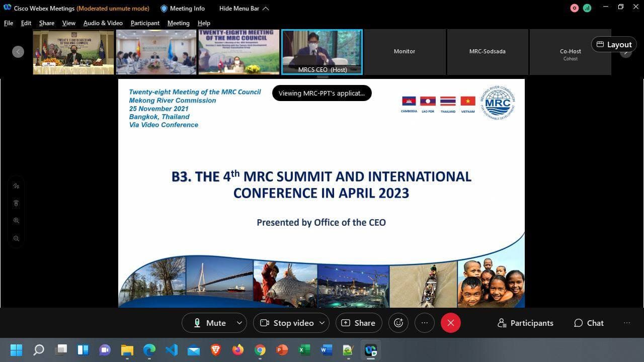The height and width of the screenshot is (362, 644).
Task: Select third thumbnail with purple MRC Council banner
Action: tap(239, 52)
